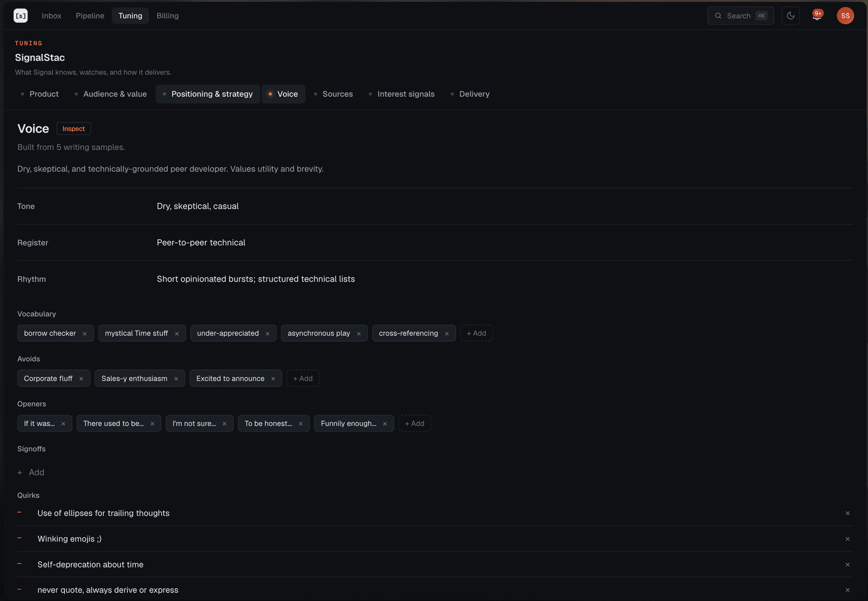
Task: Select the Tuning nav item
Action: [x=130, y=16]
